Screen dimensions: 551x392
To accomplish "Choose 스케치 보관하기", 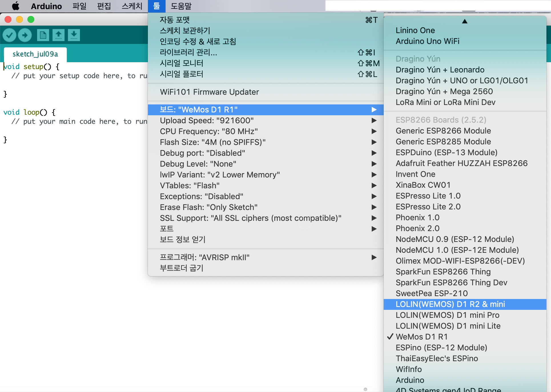I will click(266, 31).
